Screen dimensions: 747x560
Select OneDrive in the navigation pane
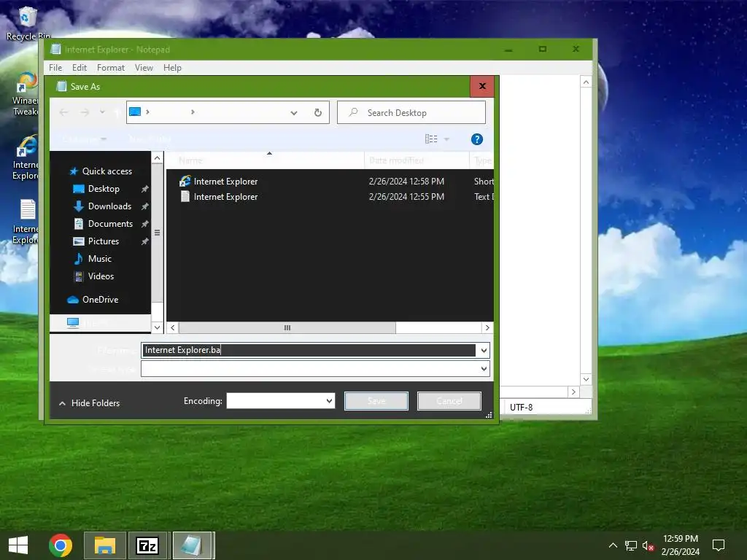point(99,300)
